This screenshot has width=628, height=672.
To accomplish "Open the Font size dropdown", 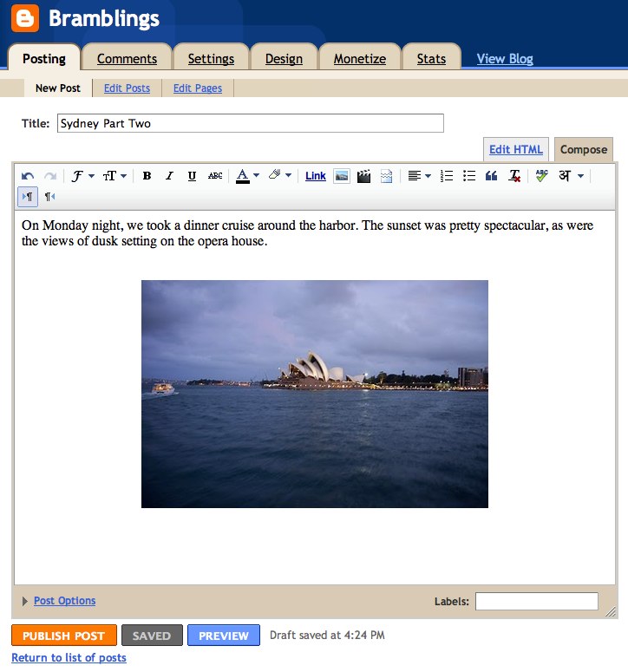I will (114, 176).
